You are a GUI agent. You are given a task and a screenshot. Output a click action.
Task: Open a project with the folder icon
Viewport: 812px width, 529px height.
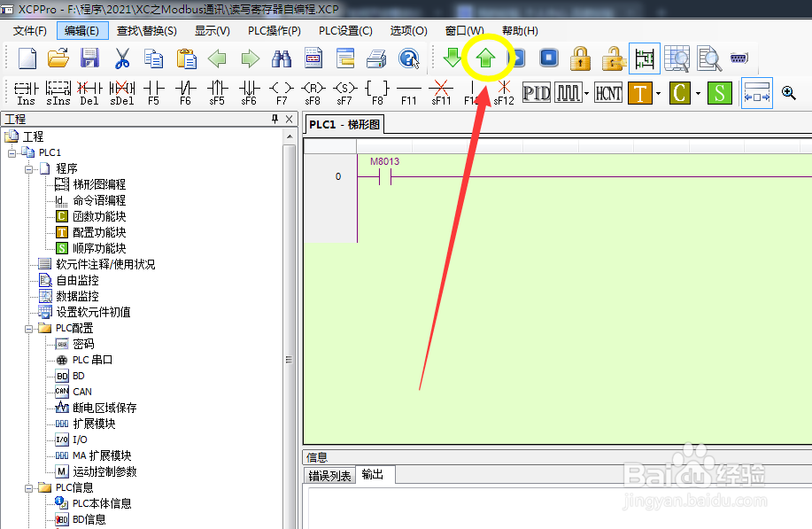58,58
